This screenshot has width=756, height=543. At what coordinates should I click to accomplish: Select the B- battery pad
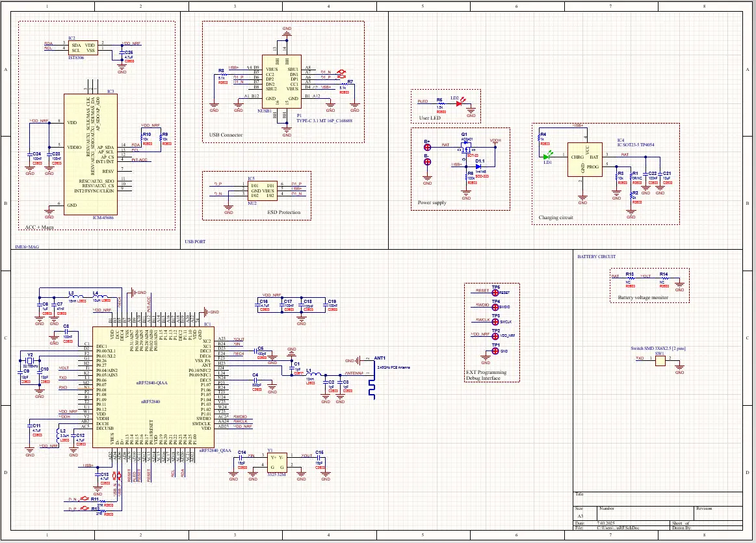click(x=427, y=162)
